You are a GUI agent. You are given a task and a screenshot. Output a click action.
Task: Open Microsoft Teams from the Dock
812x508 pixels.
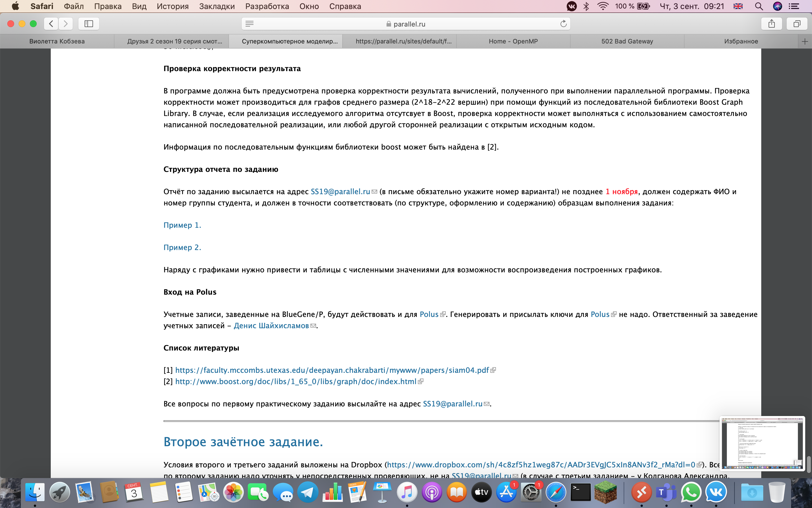pos(667,492)
